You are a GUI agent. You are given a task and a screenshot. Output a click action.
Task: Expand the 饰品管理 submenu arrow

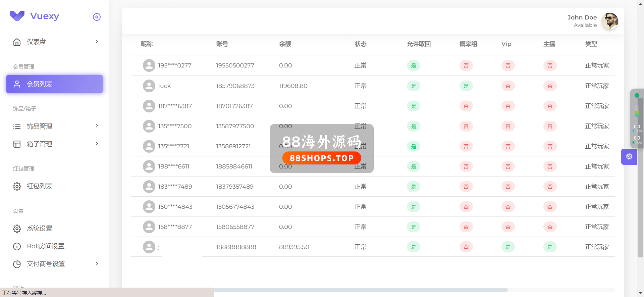(97, 126)
